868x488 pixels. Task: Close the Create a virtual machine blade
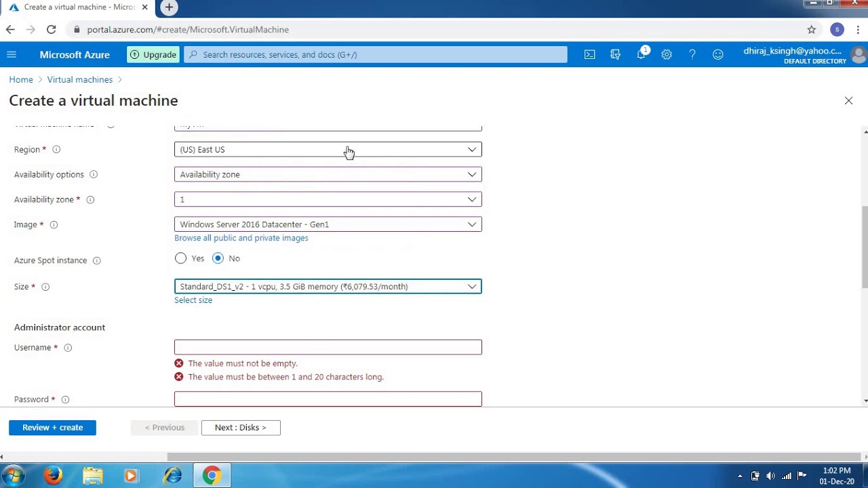(x=848, y=100)
